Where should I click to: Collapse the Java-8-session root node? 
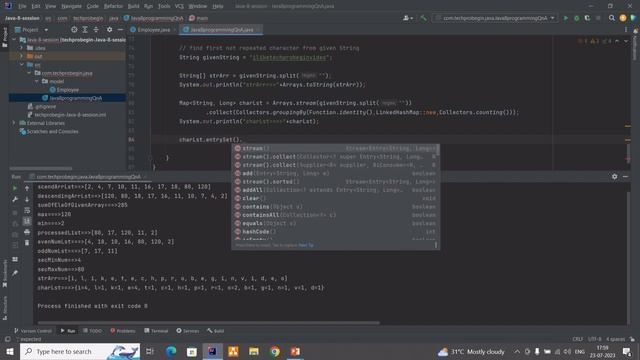(x=15, y=40)
